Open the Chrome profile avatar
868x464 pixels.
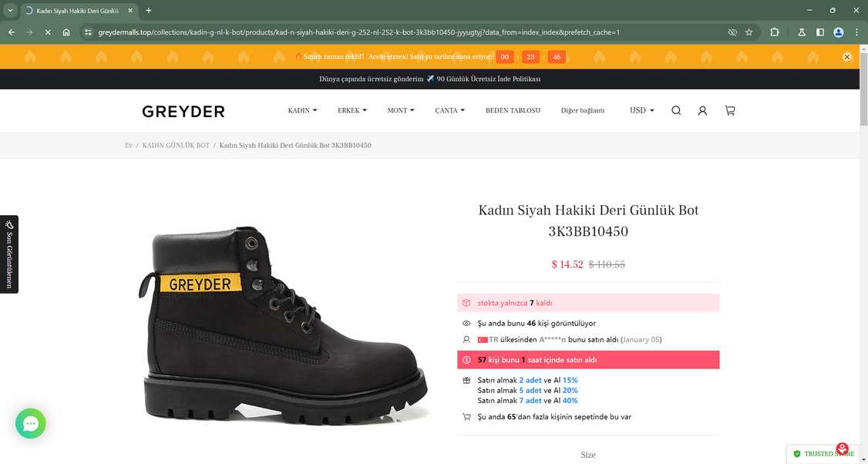pos(839,32)
